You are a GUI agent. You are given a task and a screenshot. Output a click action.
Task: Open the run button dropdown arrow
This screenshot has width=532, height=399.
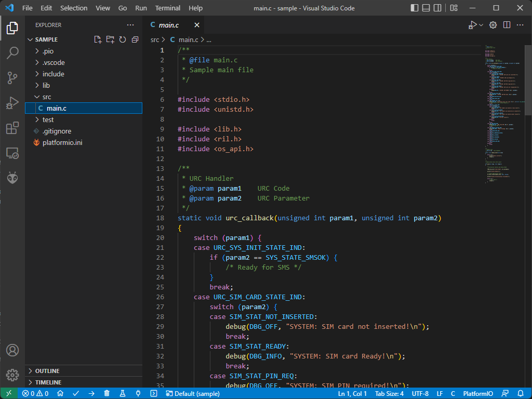coord(481,25)
